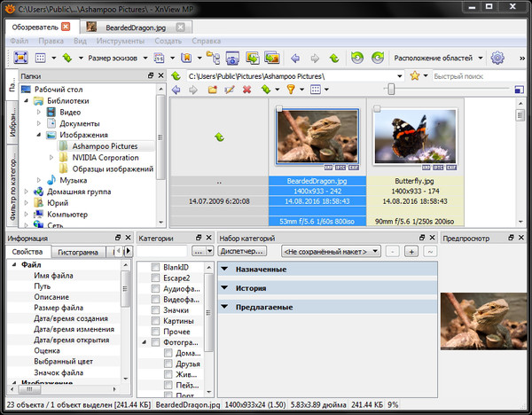The height and width of the screenshot is (415, 532).
Task: Undock the Папки panel
Action: coord(151,75)
